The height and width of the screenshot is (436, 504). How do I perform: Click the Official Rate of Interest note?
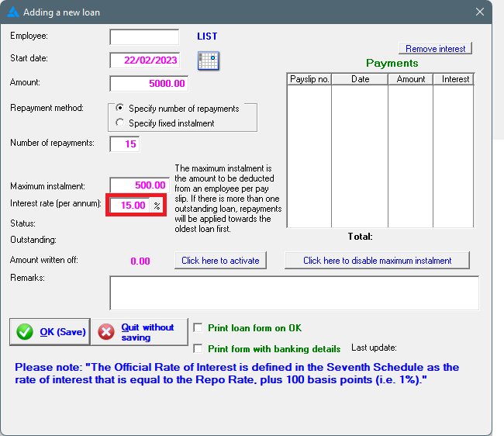click(237, 374)
